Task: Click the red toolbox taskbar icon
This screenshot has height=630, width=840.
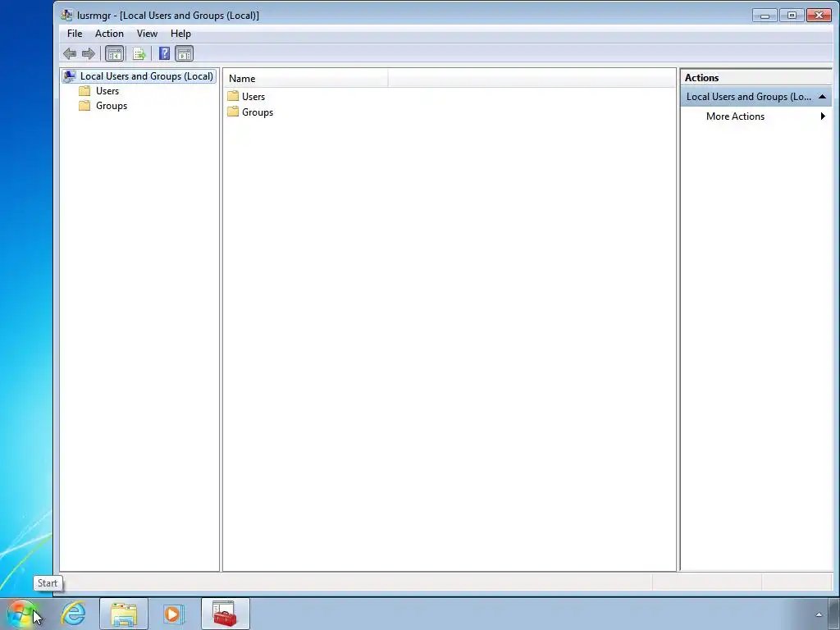Action: coord(226,614)
